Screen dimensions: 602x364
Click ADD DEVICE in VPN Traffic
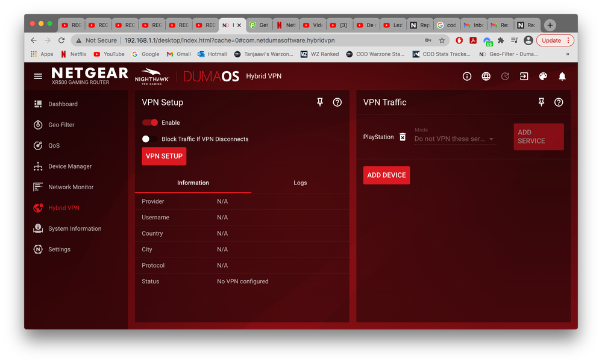click(386, 175)
